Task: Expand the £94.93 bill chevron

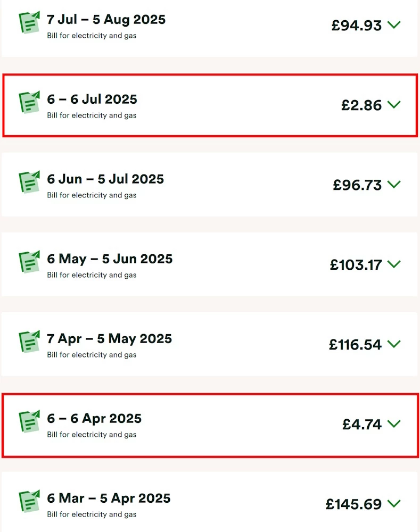Action: point(394,24)
